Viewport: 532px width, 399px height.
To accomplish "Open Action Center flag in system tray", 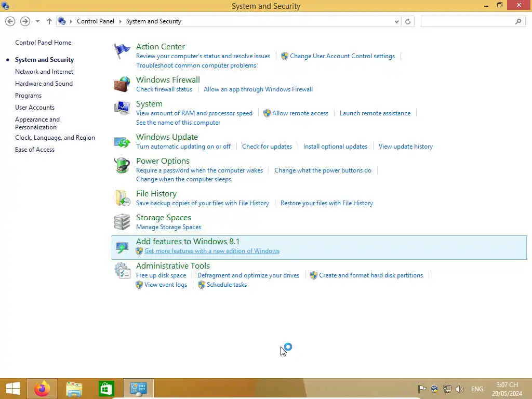I will coord(422,389).
